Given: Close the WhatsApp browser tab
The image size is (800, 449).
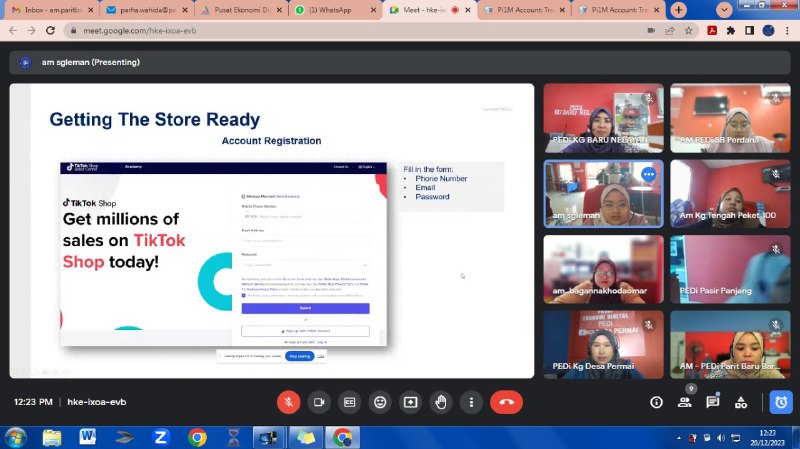Looking at the screenshot, I should click(373, 10).
